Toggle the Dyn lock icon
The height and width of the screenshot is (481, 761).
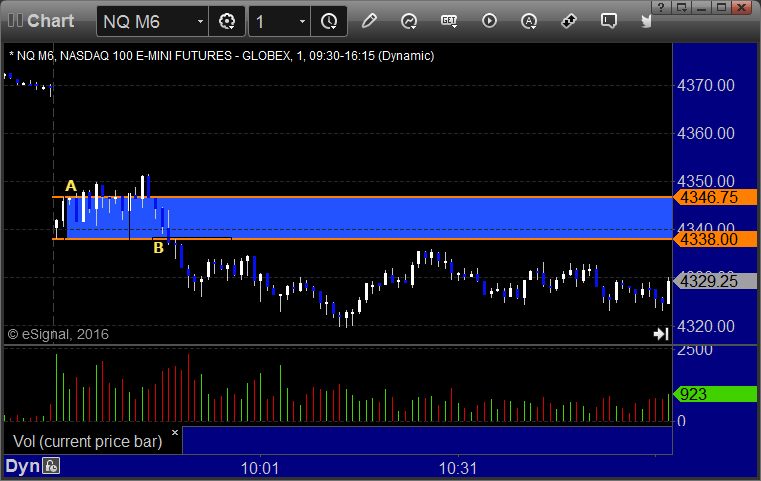tap(51, 466)
